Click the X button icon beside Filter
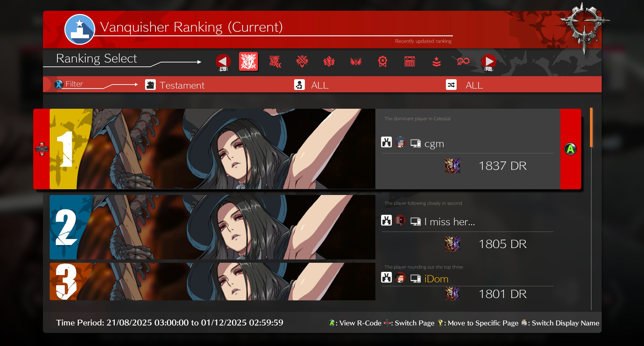The height and width of the screenshot is (346, 644). pyautogui.click(x=59, y=85)
